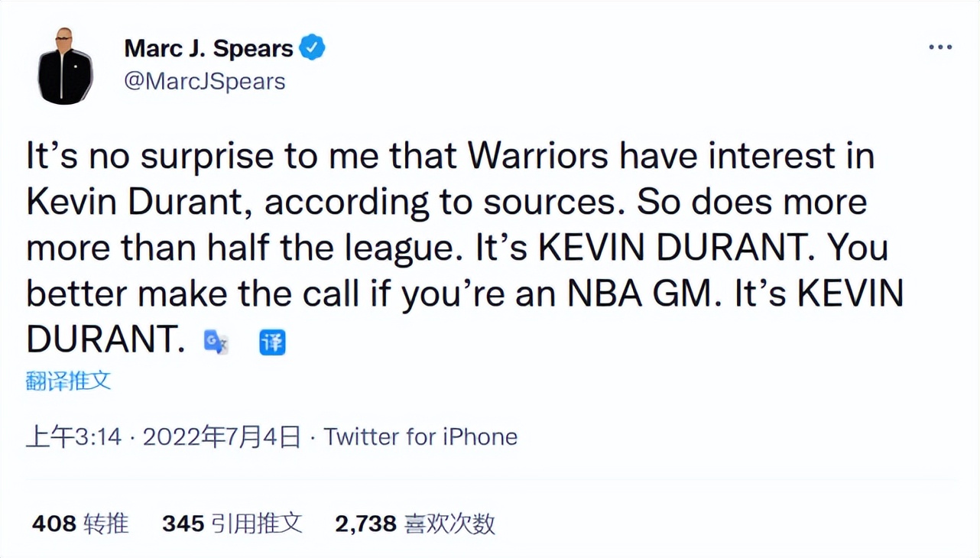
Task: View the 345 引用推文 quote tweets
Action: 232,524
